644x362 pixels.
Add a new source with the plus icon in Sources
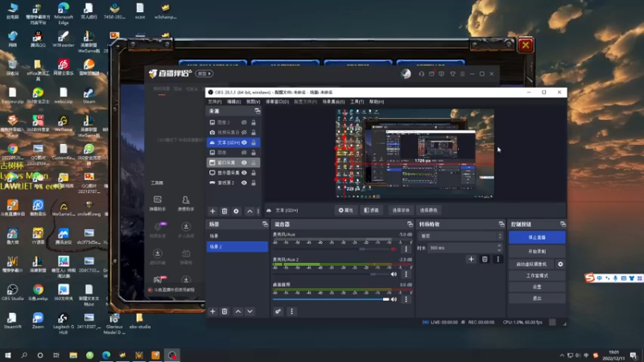[213, 211]
